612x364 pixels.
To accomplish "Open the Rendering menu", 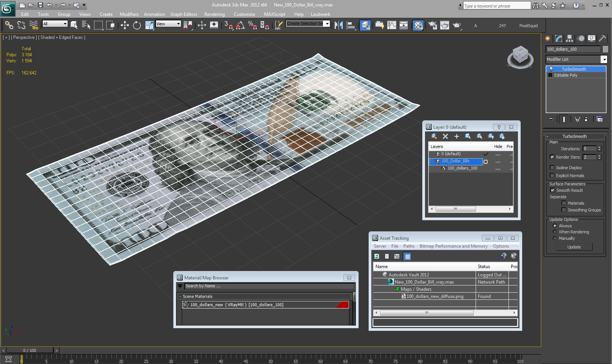I will pos(215,14).
